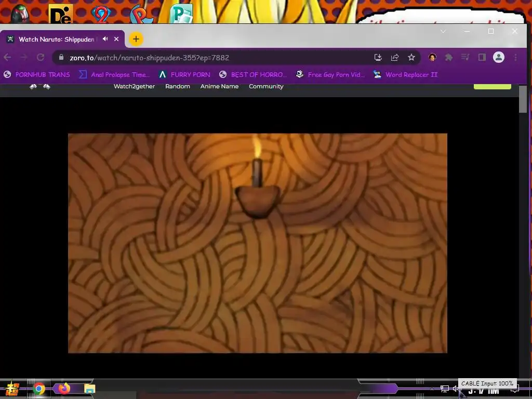Open the taskbar clock
Screen dimensions: 532x399
pyautogui.click(x=484, y=392)
